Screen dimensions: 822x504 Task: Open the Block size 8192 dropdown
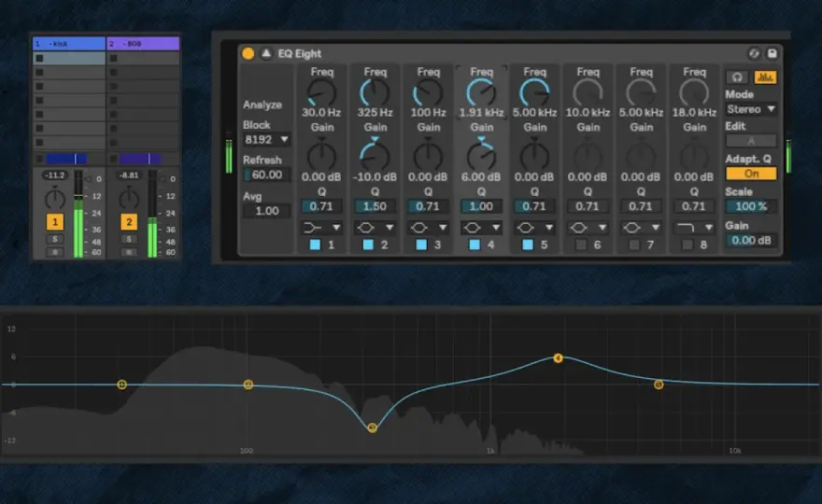point(267,139)
